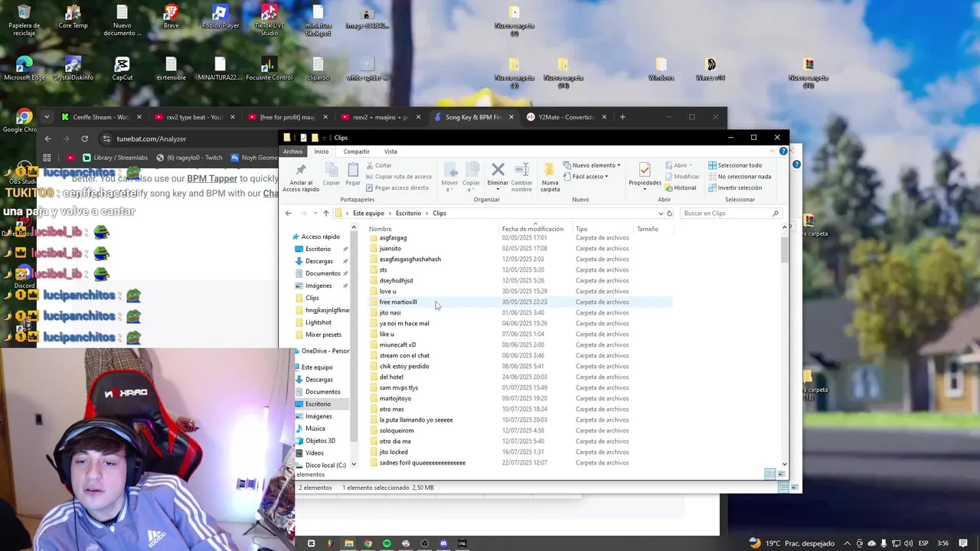980x551 pixels.
Task: Sort by Nombre column header
Action: click(381, 229)
